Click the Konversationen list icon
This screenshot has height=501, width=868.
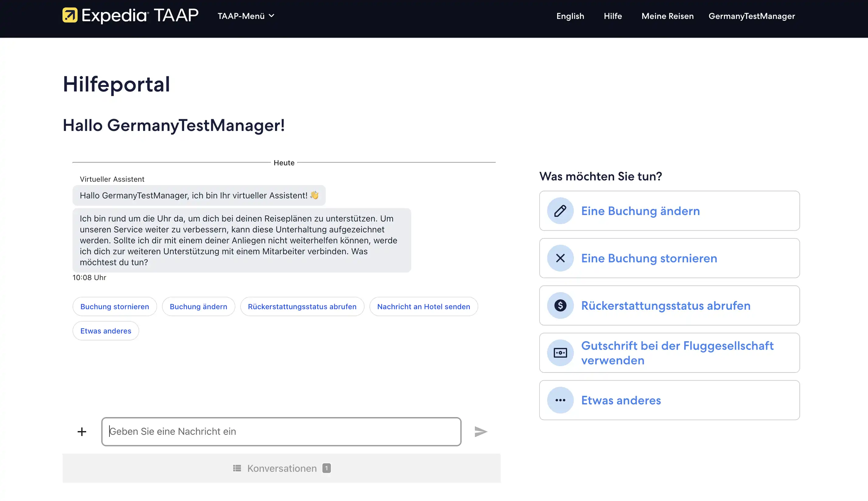(237, 468)
